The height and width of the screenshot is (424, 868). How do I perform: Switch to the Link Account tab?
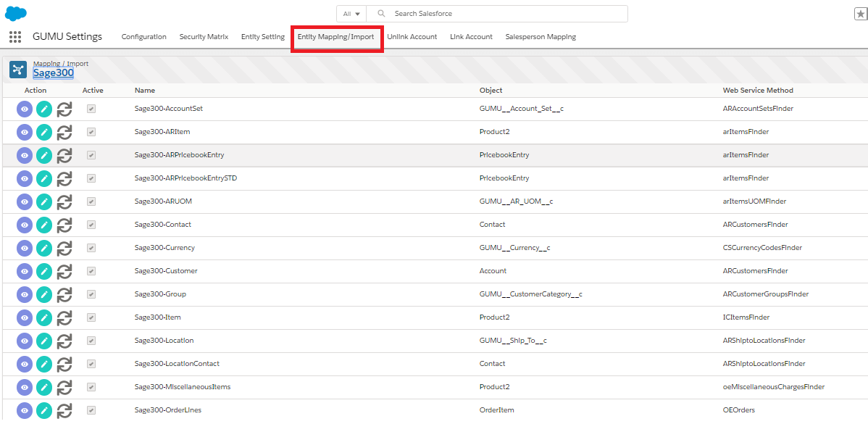pos(471,37)
